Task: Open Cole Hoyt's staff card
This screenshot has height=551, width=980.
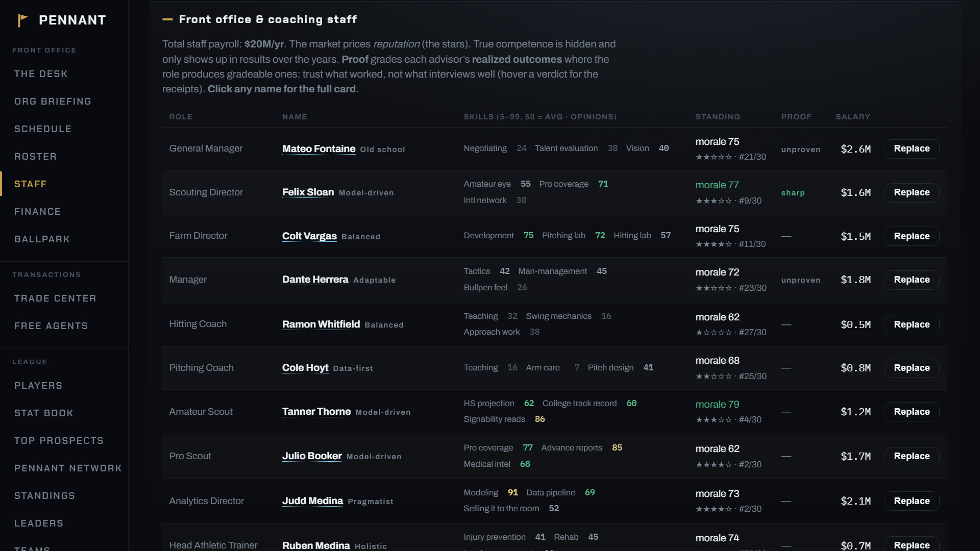Action: coord(305,368)
